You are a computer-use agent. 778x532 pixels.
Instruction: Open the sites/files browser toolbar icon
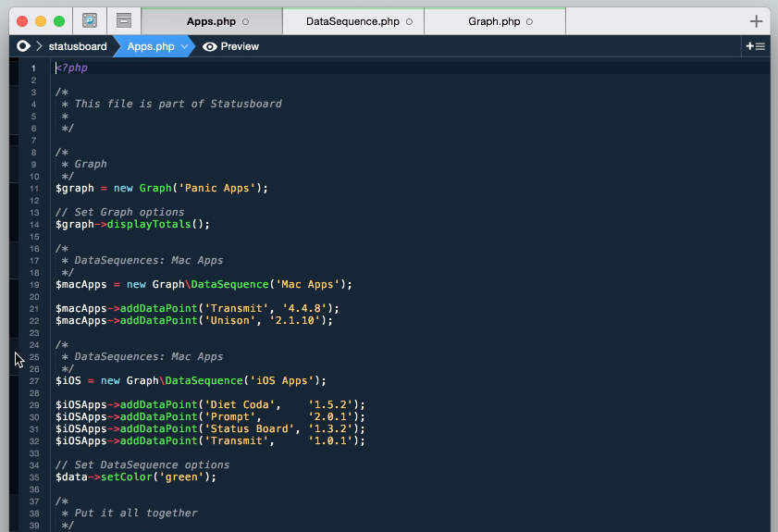90,21
